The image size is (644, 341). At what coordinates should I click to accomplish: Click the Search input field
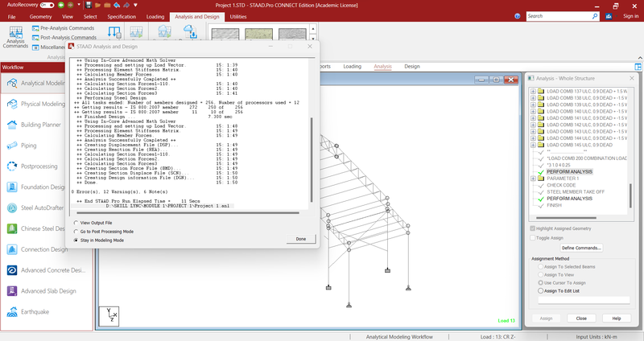(559, 16)
